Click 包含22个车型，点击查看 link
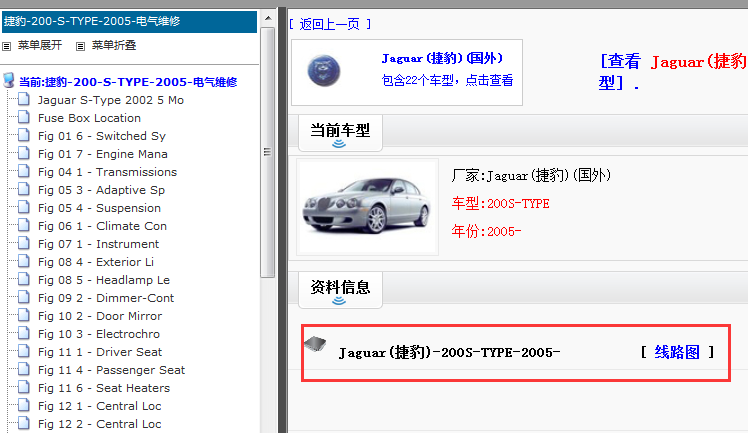Viewport: 748px width, 433px height. coord(447,80)
